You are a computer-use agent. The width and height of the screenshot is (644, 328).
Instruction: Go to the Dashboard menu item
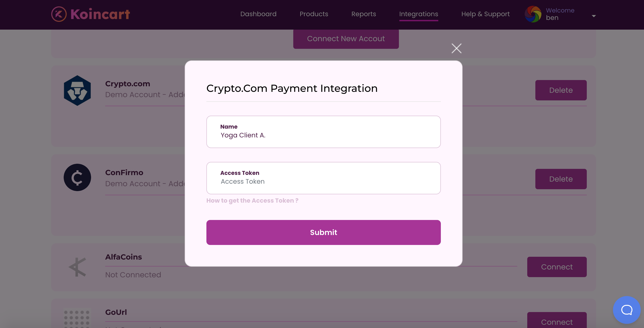click(x=258, y=14)
